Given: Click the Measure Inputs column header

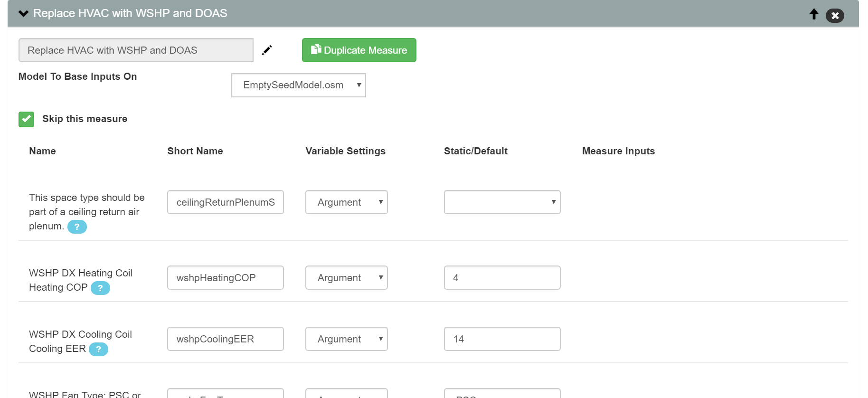Looking at the screenshot, I should (x=619, y=151).
